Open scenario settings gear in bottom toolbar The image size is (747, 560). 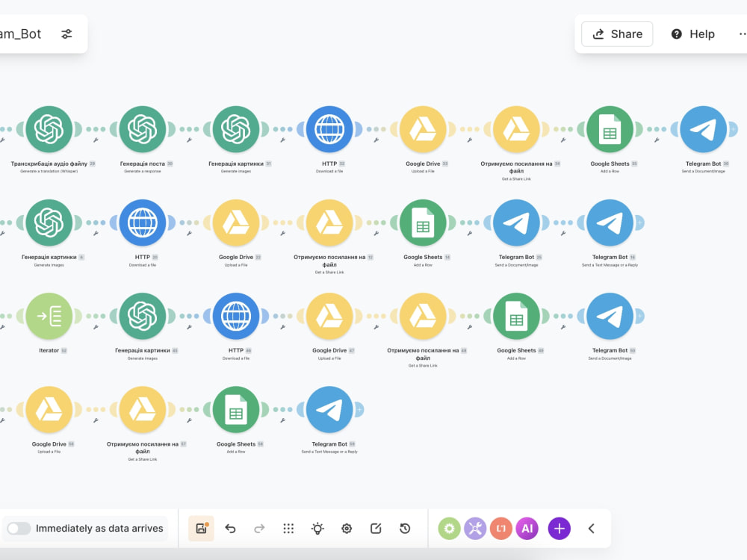(347, 528)
